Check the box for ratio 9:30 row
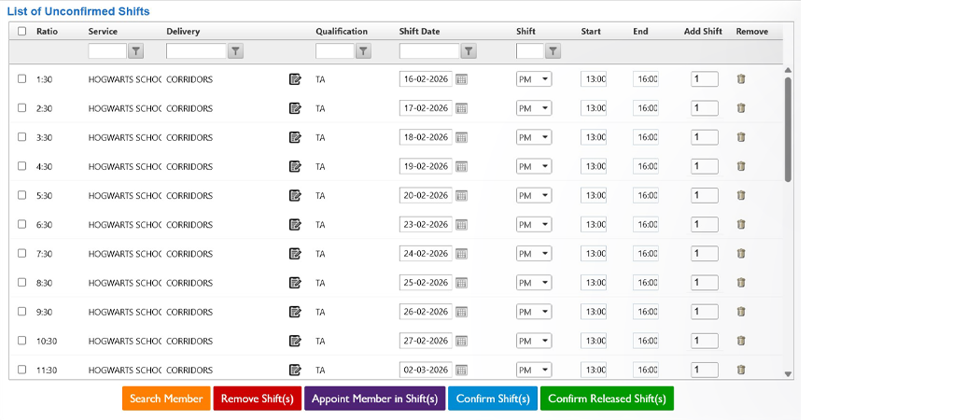 [x=21, y=311]
